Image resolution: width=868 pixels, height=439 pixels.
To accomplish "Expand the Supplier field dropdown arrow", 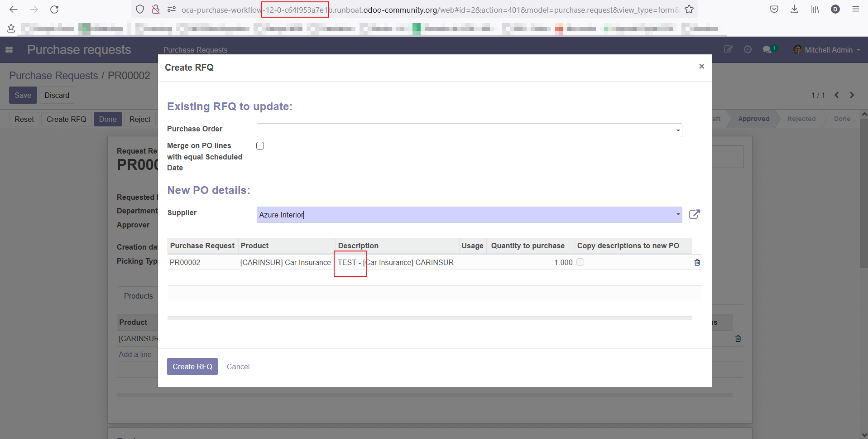I will [x=677, y=214].
